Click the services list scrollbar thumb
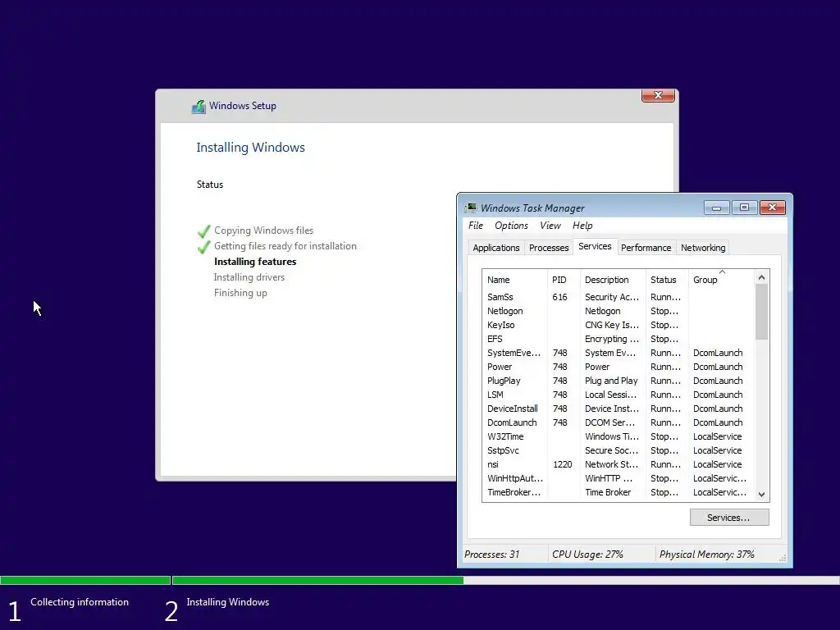840x630 pixels. 761,312
